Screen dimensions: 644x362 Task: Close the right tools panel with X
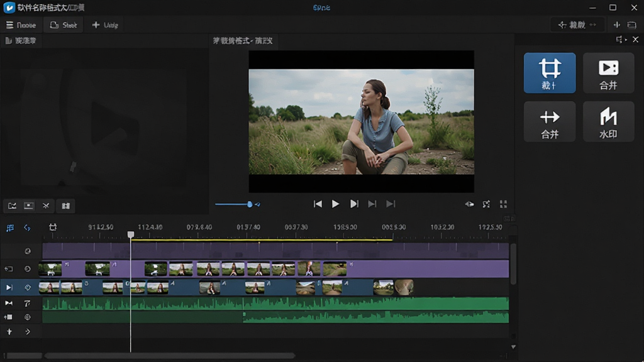point(635,40)
